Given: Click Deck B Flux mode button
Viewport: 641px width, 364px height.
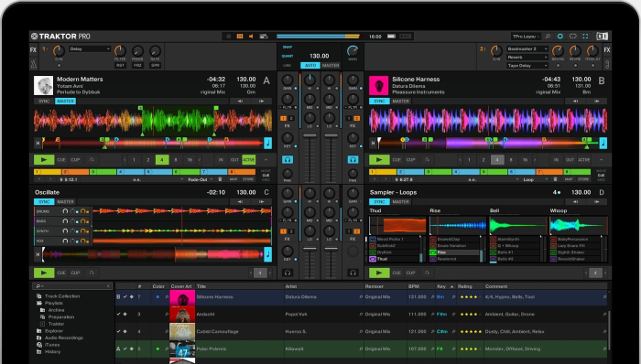Looking at the screenshot, I should [427, 160].
